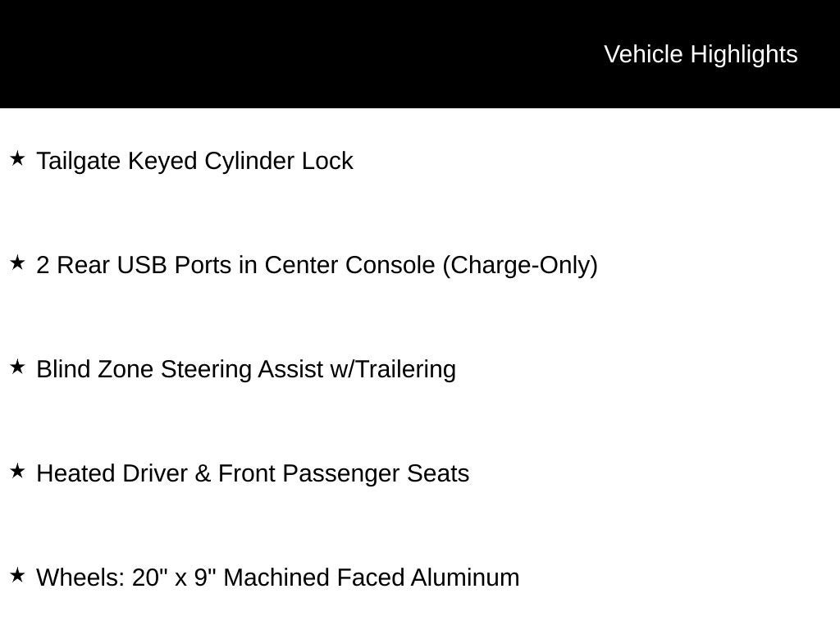Screen dimensions: 840x630
Task: Select the star bullet before Blind Zone Steering Assist
Action: (x=17, y=367)
